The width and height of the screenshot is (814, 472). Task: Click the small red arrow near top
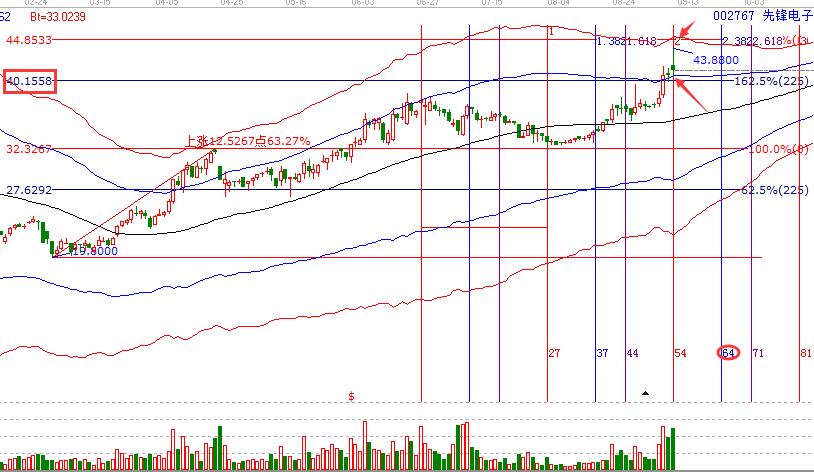(687, 39)
